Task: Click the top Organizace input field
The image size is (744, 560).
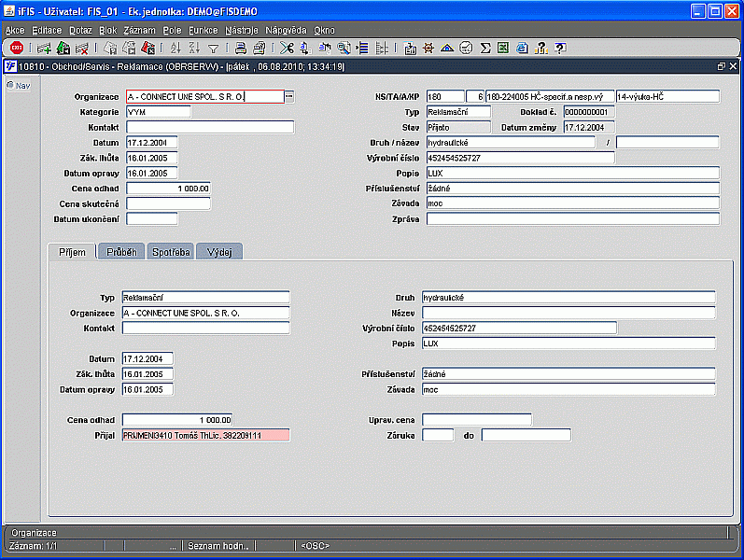Action: click(x=205, y=97)
